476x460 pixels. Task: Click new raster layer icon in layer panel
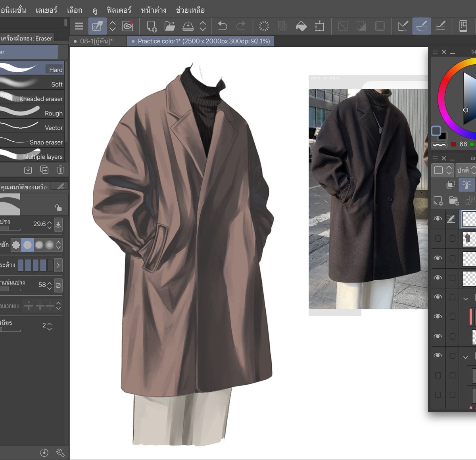click(x=438, y=200)
